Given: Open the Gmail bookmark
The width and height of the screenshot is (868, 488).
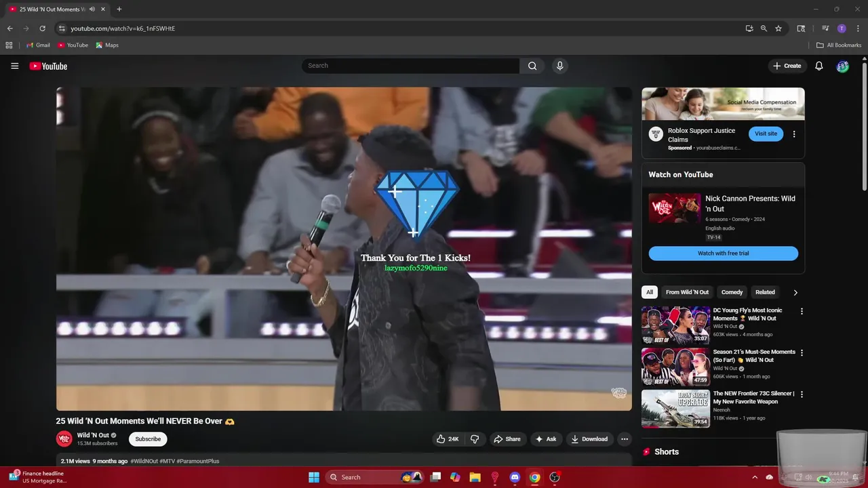Looking at the screenshot, I should [38, 45].
